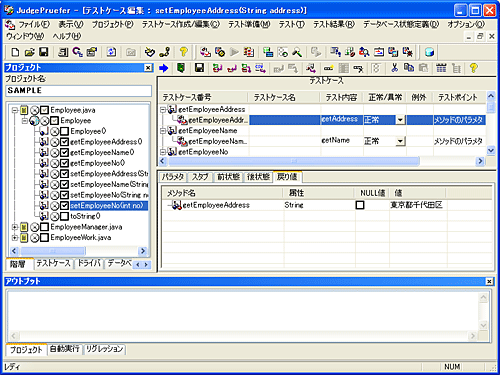Collapse getEmployeeAddress group in test case table
500x375 pixels.
[163, 109]
